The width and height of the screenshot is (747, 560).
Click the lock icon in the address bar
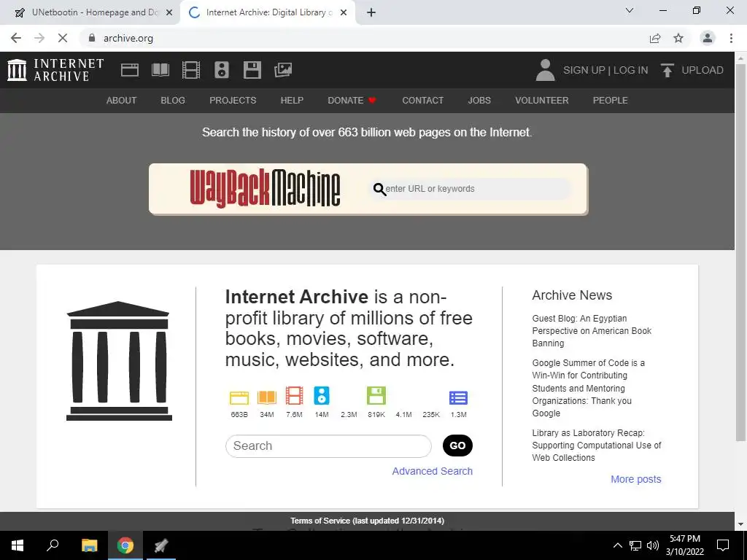click(x=92, y=38)
